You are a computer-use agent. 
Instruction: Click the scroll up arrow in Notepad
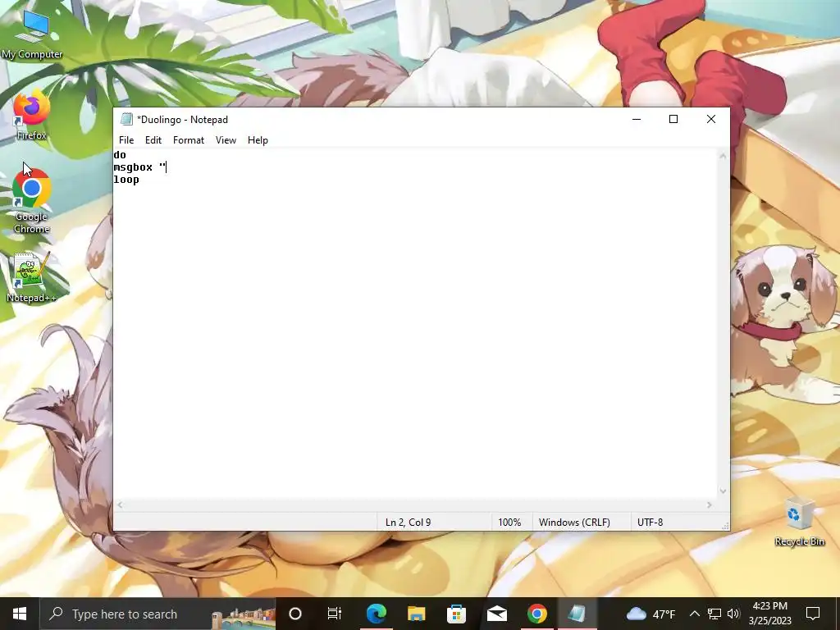point(723,156)
